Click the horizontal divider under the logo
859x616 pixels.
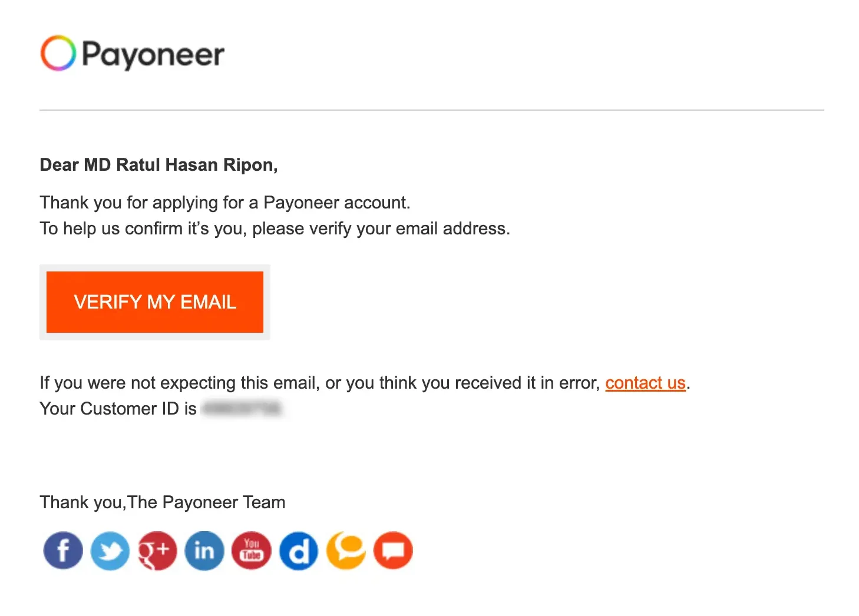click(430, 110)
